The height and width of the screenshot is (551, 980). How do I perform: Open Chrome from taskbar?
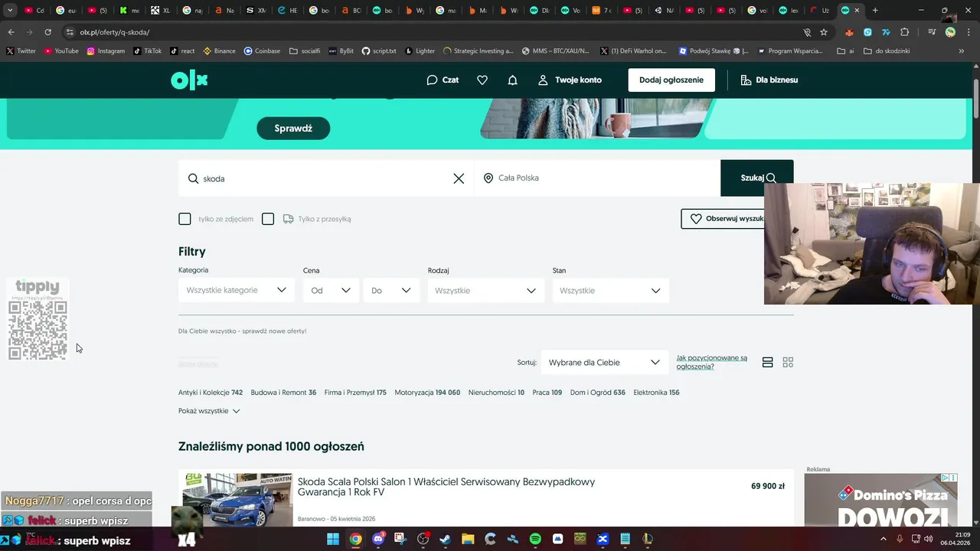coord(355,539)
